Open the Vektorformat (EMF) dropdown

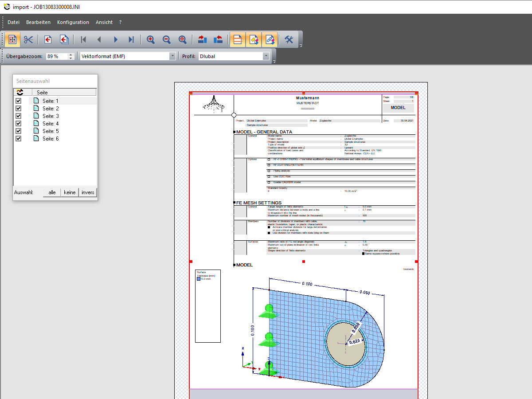click(172, 56)
